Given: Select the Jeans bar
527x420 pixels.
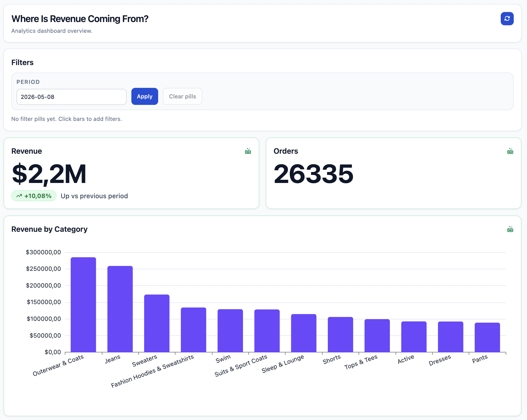Looking at the screenshot, I should pos(120,309).
